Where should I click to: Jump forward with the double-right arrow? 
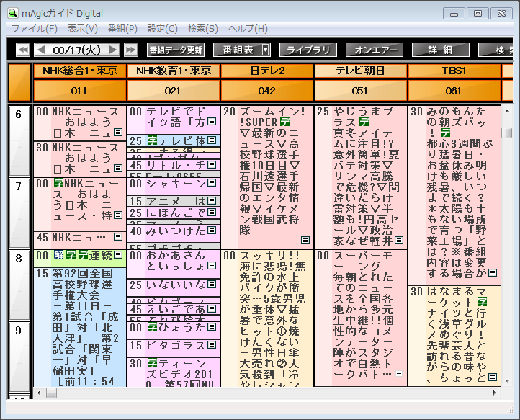pos(130,50)
